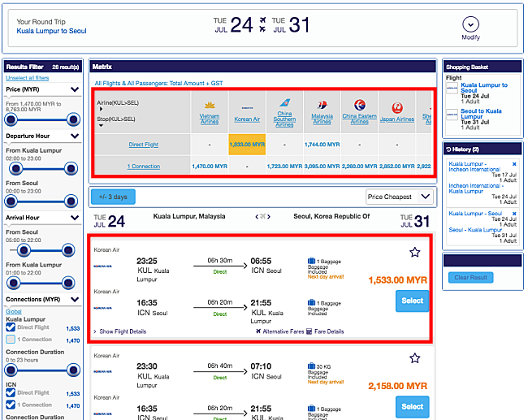Viewport: 528px width, 420px height.
Task: Click Global link under Connections
Action: 14,312
